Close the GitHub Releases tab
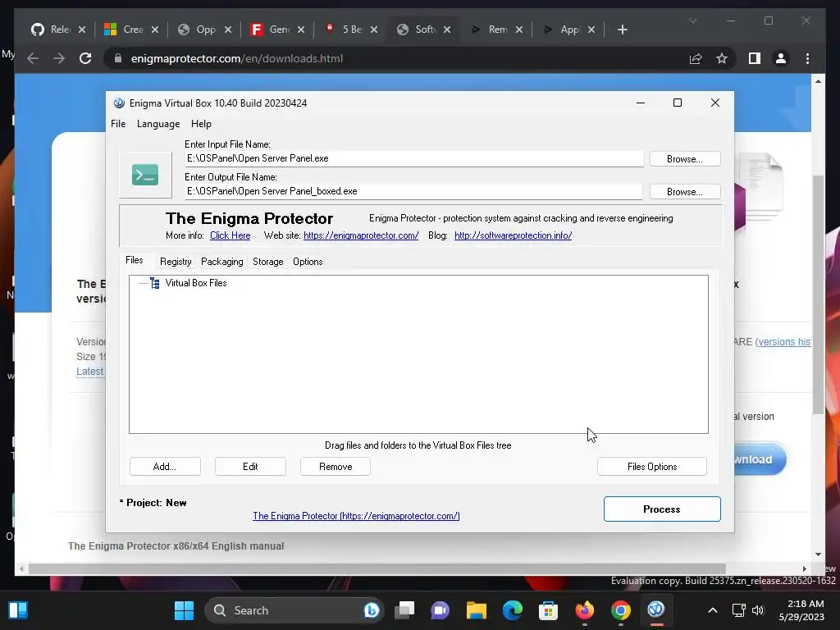The image size is (840, 630). click(x=82, y=30)
